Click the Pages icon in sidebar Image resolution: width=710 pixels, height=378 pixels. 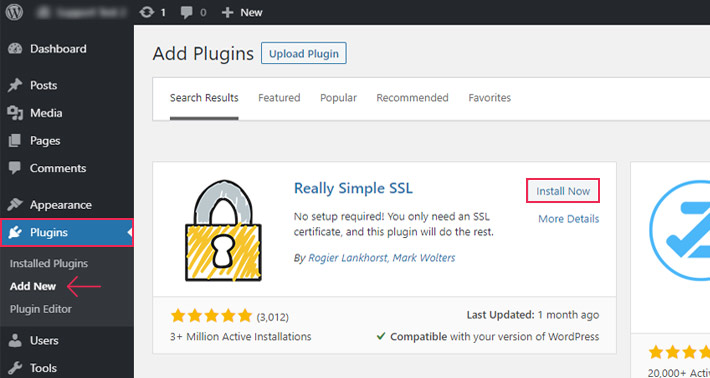coord(15,141)
